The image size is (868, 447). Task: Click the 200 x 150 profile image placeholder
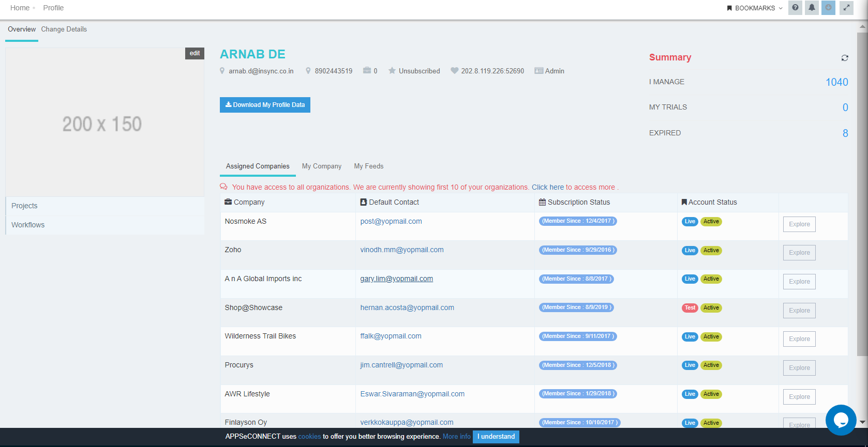(105, 122)
